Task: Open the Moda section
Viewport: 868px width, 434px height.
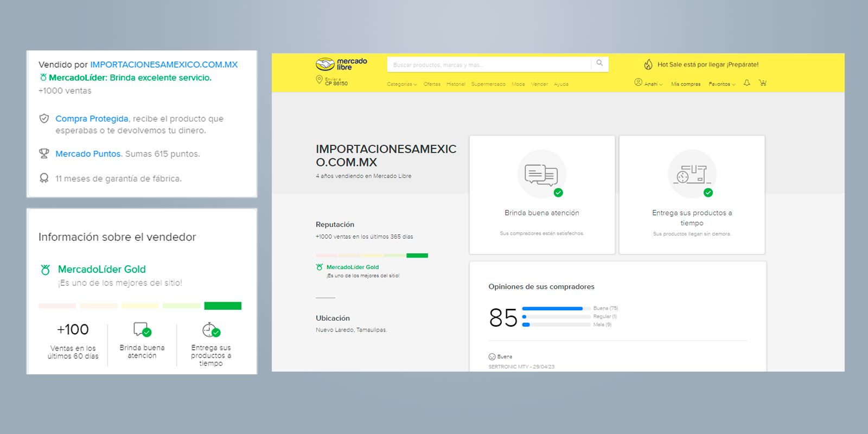Action: tap(518, 84)
